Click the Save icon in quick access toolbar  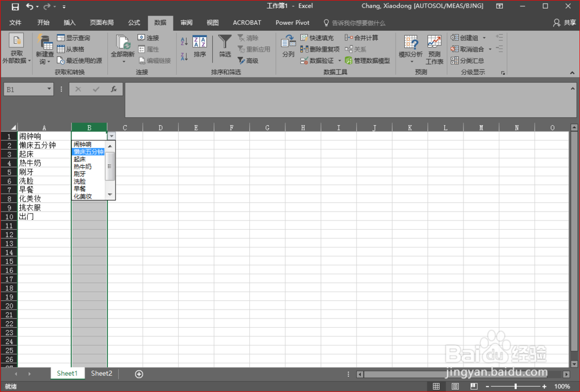click(x=15, y=6)
